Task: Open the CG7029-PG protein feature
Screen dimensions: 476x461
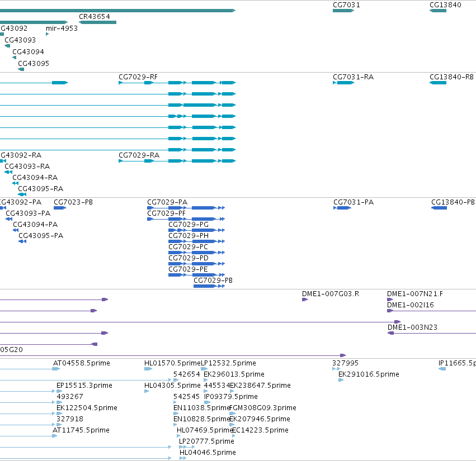Action: (196, 230)
